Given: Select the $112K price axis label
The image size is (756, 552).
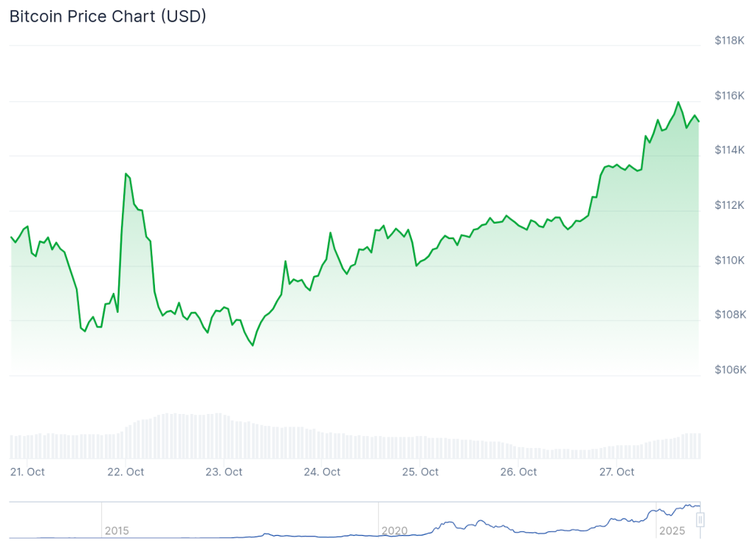Looking at the screenshot, I should tap(730, 205).
